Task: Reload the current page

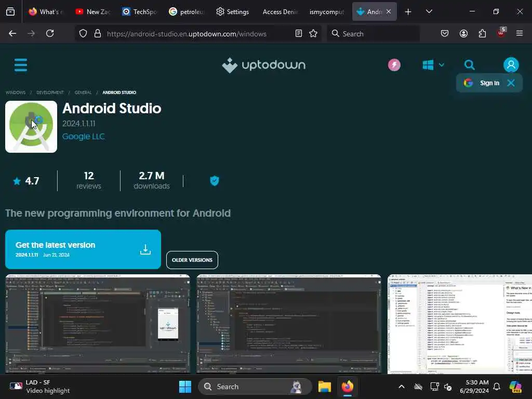Action: click(x=50, y=33)
